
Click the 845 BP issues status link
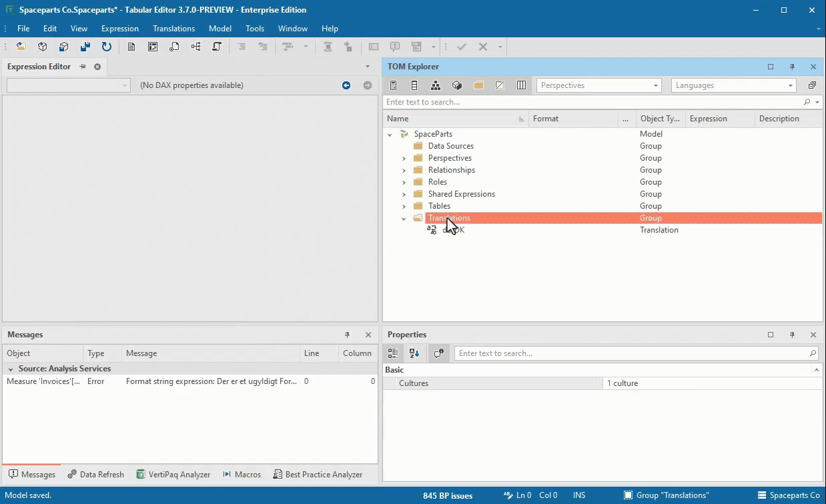[448, 495]
